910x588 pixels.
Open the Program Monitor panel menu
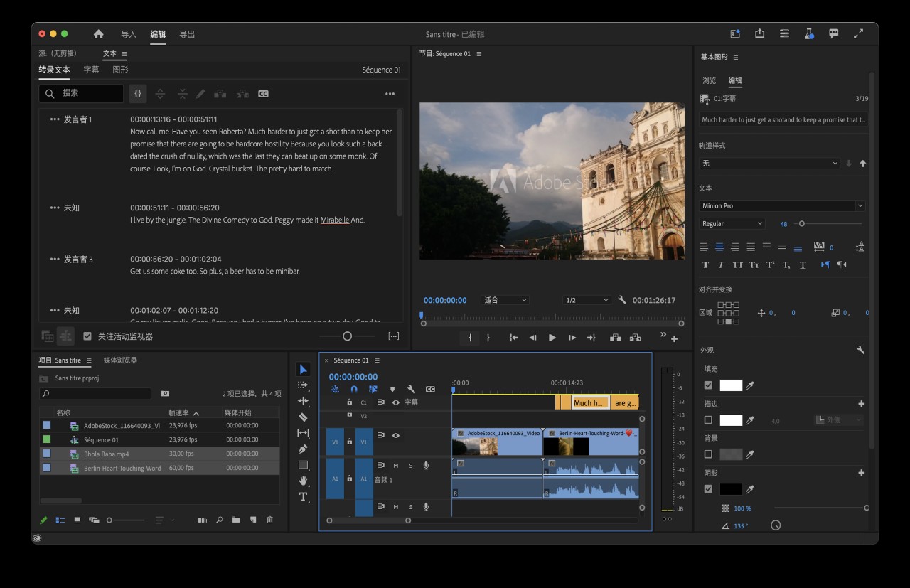tap(479, 54)
